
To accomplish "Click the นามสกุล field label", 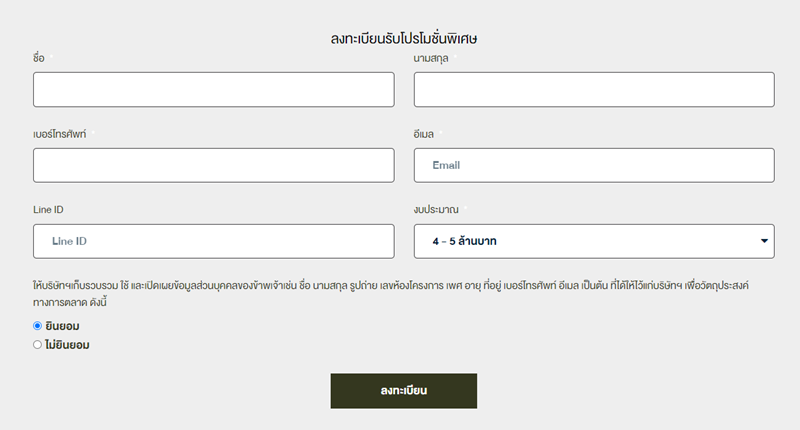I will click(x=431, y=58).
